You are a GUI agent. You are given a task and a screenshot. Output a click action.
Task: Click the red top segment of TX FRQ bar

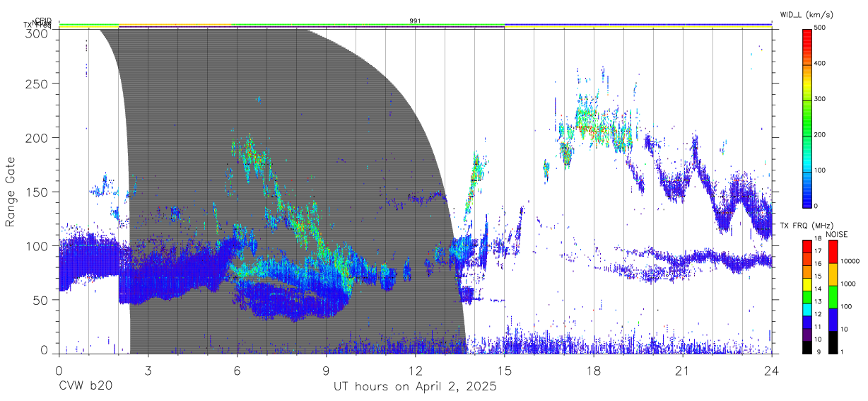click(808, 247)
